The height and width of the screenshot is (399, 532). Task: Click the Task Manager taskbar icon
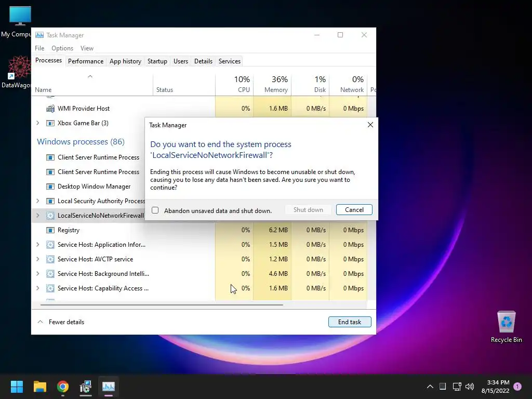click(x=109, y=387)
